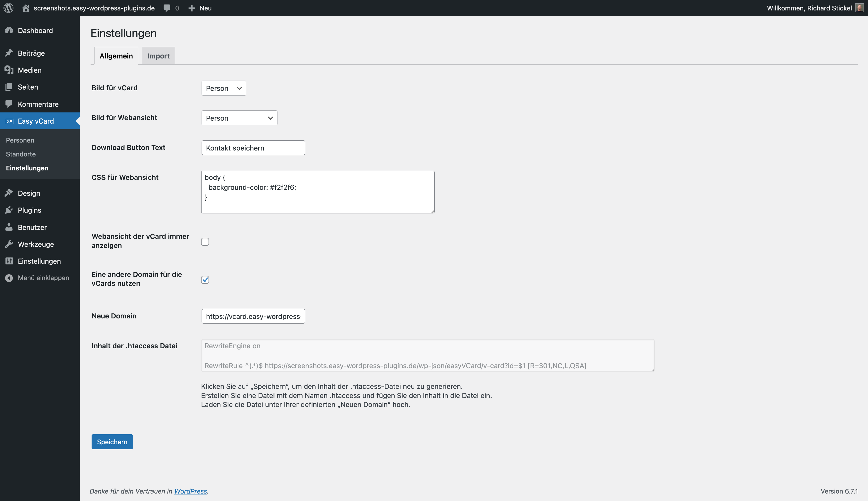Open Willkommen, Richard Stickel account menu
This screenshot has height=501, width=868.
815,8
